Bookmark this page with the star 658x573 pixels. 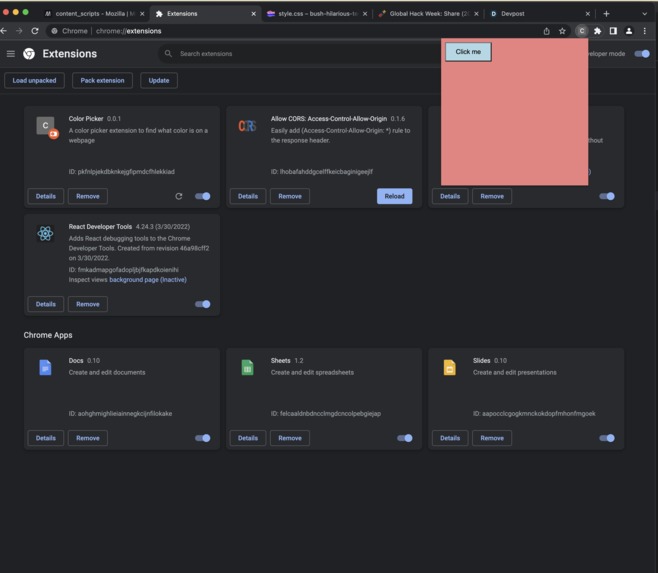click(562, 31)
